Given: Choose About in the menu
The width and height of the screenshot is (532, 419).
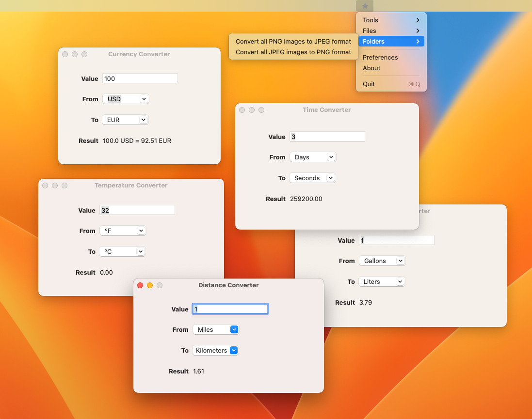Looking at the screenshot, I should pos(391,68).
